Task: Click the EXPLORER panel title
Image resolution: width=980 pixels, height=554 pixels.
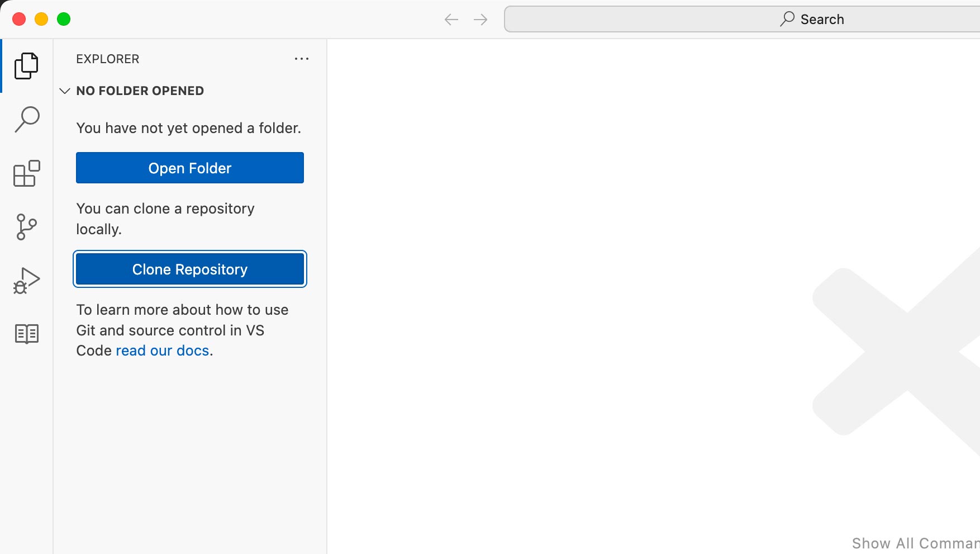Action: 108,59
